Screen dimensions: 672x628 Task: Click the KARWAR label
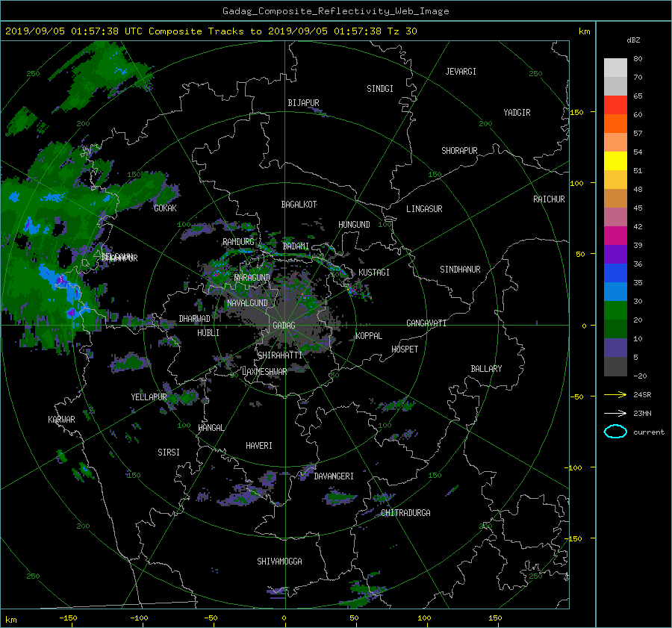(x=61, y=420)
